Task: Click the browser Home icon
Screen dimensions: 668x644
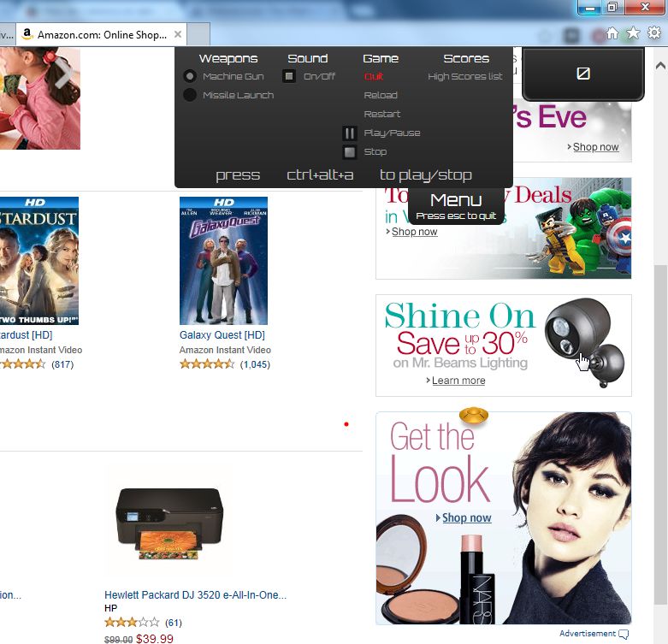Action: coord(612,32)
